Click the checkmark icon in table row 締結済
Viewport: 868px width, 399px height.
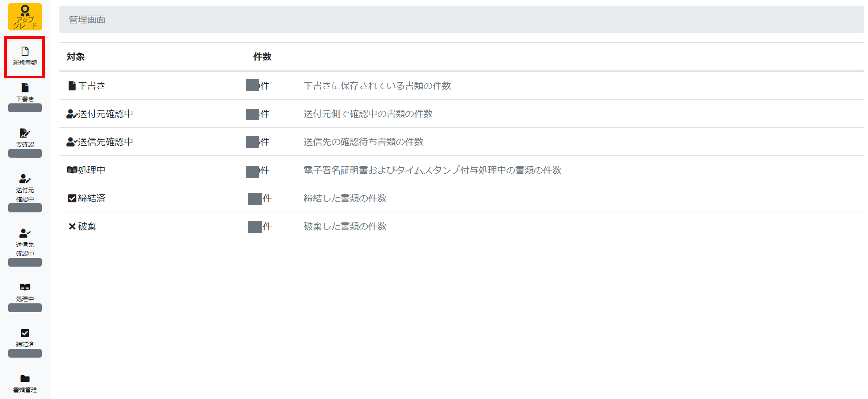(72, 198)
